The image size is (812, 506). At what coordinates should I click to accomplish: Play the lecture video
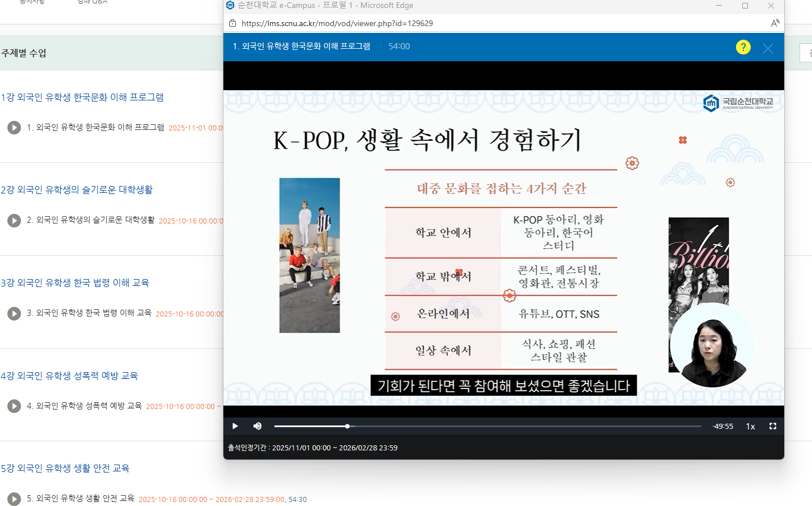click(x=235, y=426)
